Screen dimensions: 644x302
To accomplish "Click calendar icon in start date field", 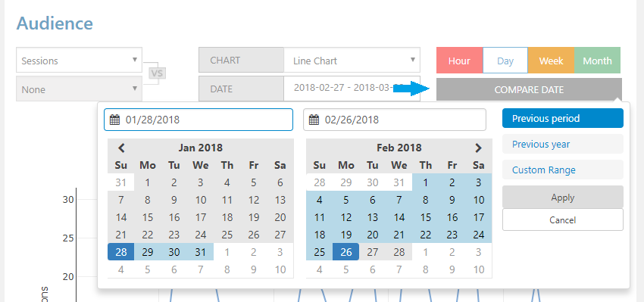I will coord(115,120).
